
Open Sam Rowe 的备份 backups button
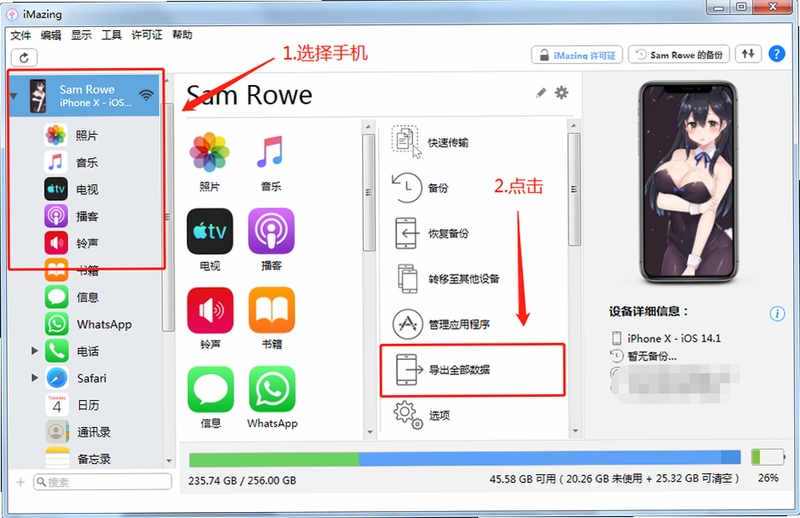pyautogui.click(x=679, y=55)
